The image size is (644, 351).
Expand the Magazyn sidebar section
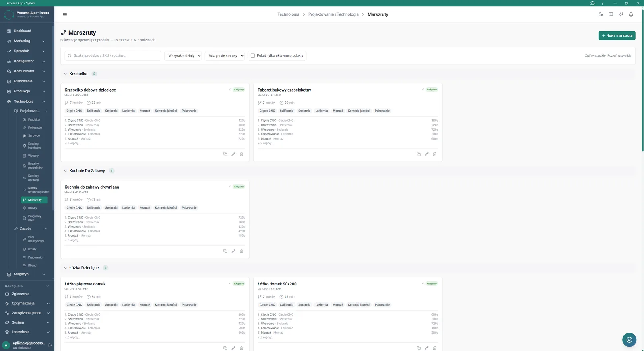(27, 274)
